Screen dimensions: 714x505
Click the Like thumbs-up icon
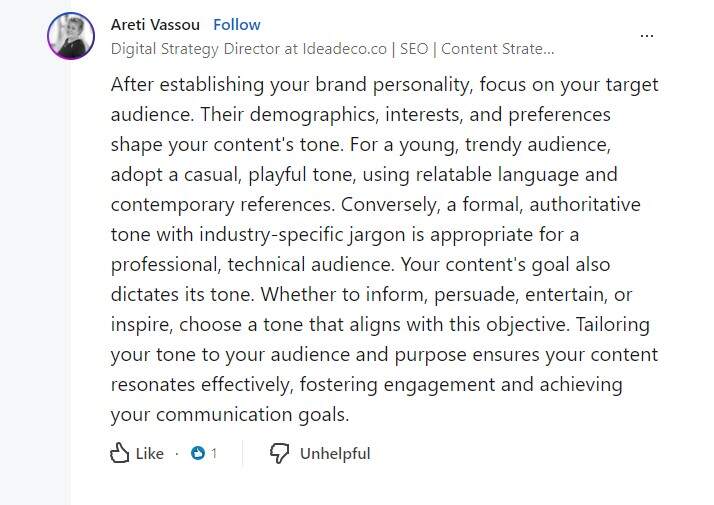click(120, 453)
